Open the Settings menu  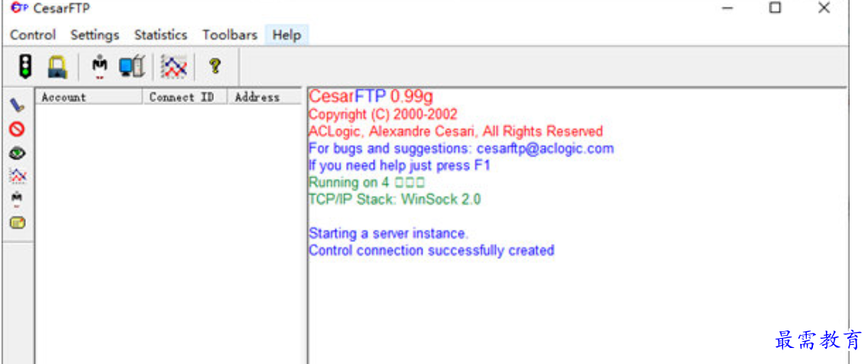click(x=95, y=35)
